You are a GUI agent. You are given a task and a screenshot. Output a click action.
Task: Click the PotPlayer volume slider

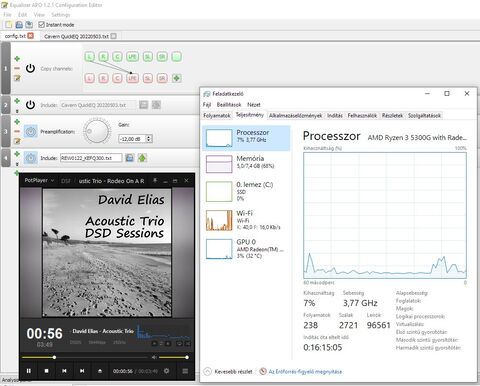[x=173, y=357]
